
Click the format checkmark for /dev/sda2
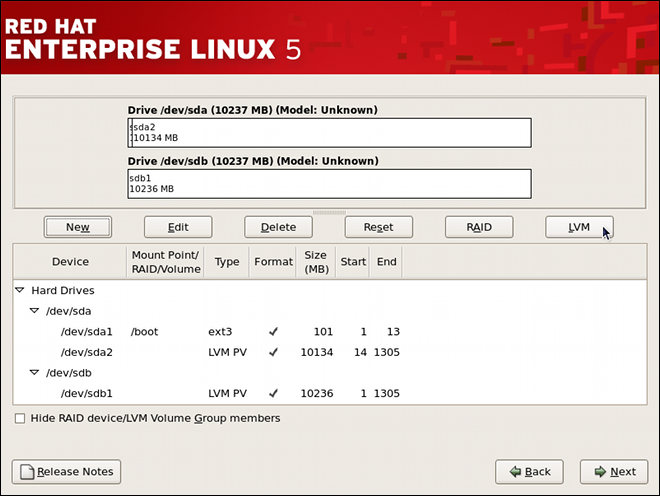point(273,352)
